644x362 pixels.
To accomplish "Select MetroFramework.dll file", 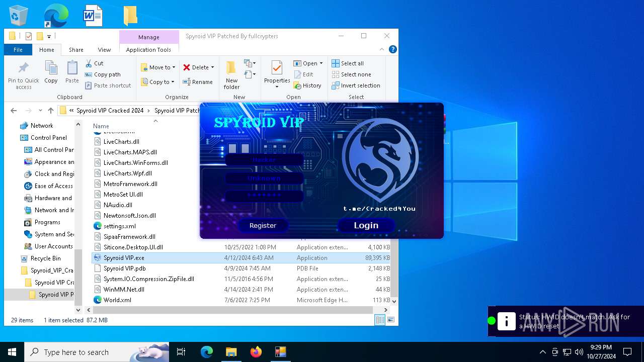I will pos(130,184).
